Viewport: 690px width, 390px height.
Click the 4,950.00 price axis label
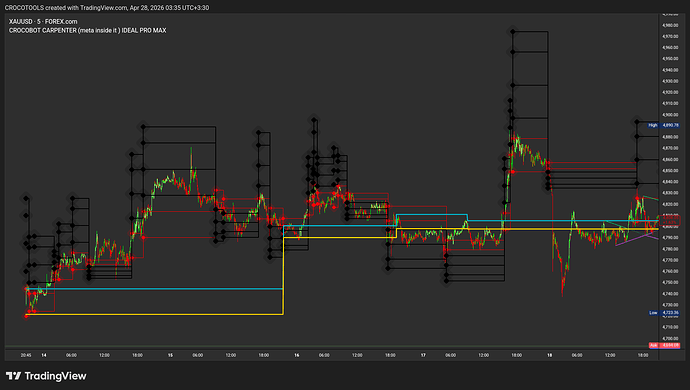pyautogui.click(x=670, y=59)
